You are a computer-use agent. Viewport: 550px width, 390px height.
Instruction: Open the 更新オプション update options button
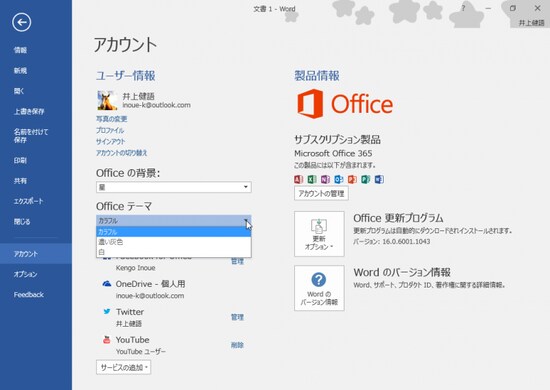pos(319,234)
